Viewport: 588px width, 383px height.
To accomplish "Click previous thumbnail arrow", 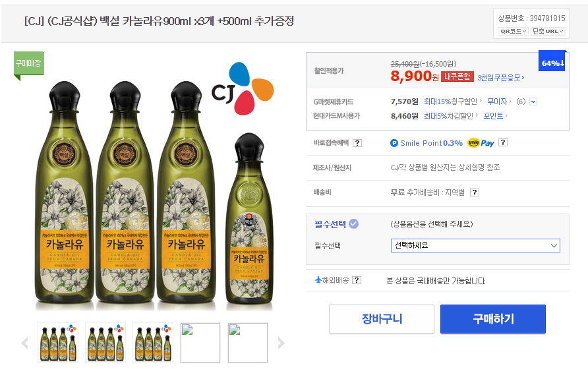I will pos(25,343).
